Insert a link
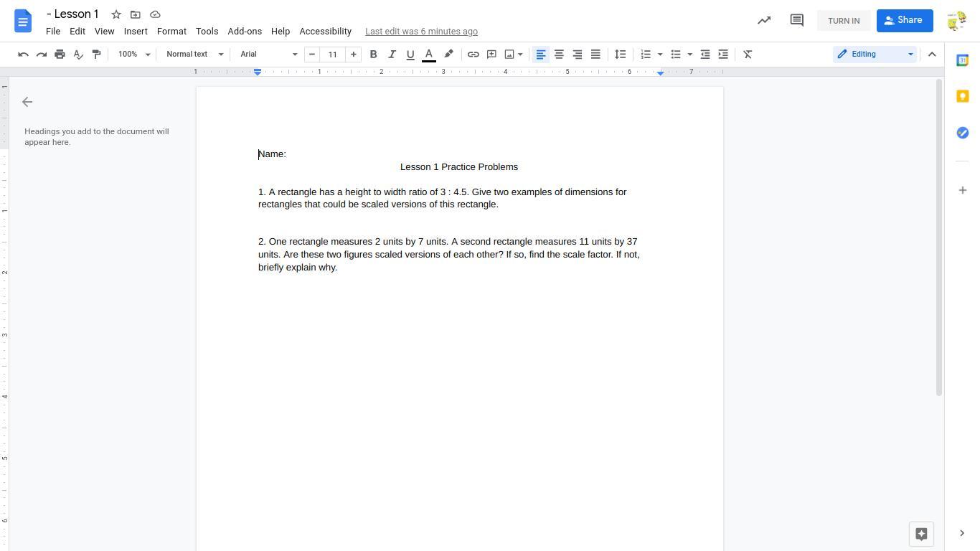 pos(473,55)
